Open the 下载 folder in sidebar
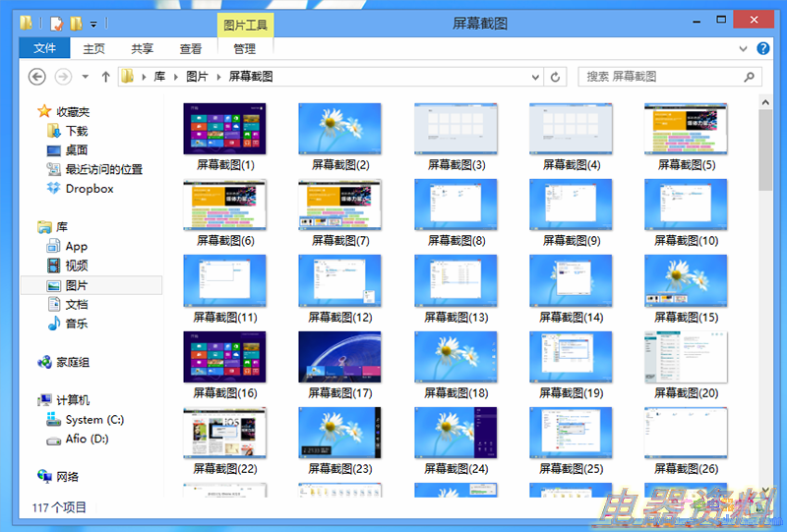 [x=76, y=131]
